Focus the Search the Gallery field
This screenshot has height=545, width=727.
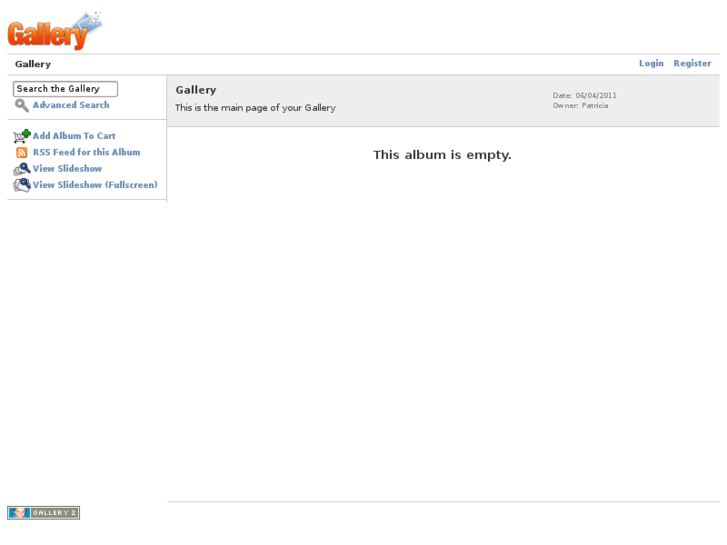point(65,89)
